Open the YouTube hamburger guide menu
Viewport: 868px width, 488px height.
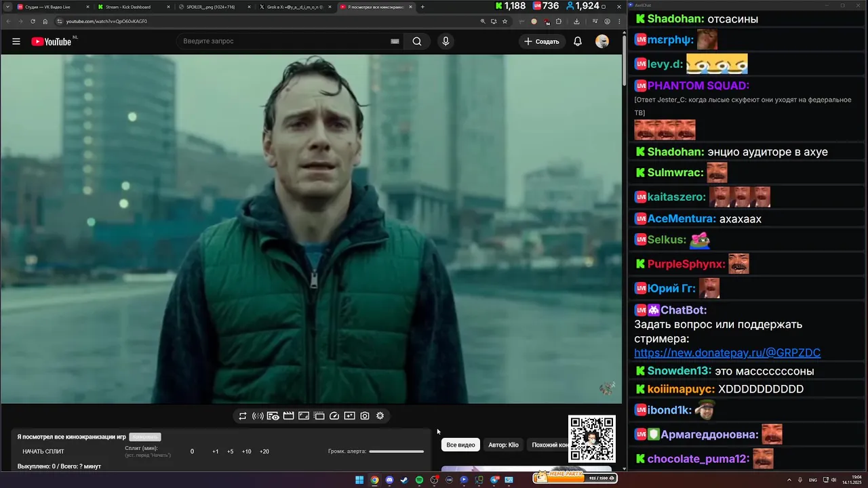16,41
